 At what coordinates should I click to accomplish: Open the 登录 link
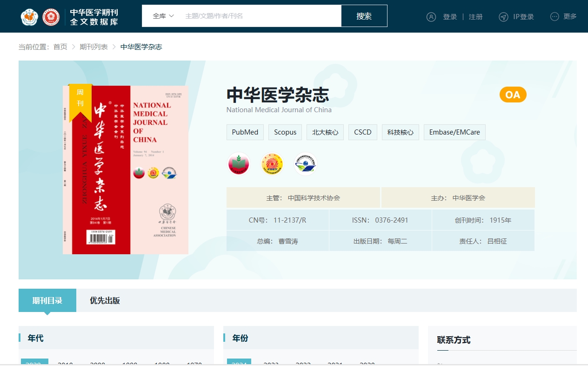click(x=450, y=17)
